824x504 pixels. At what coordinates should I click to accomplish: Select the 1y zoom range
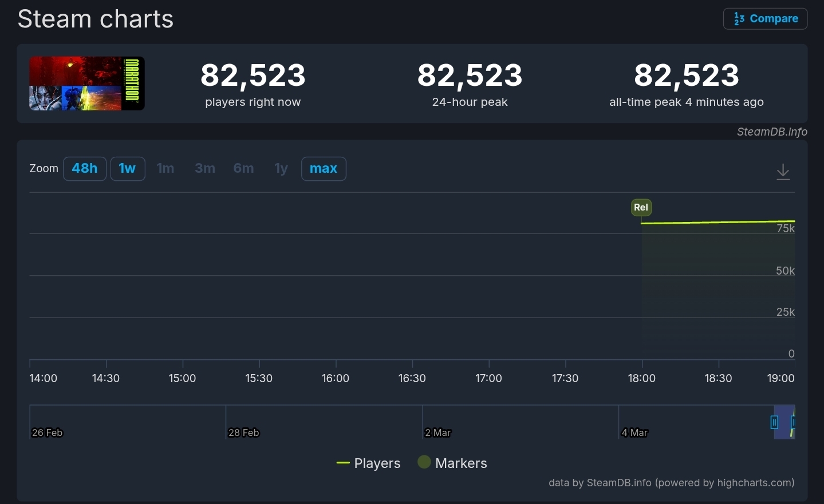click(x=281, y=169)
